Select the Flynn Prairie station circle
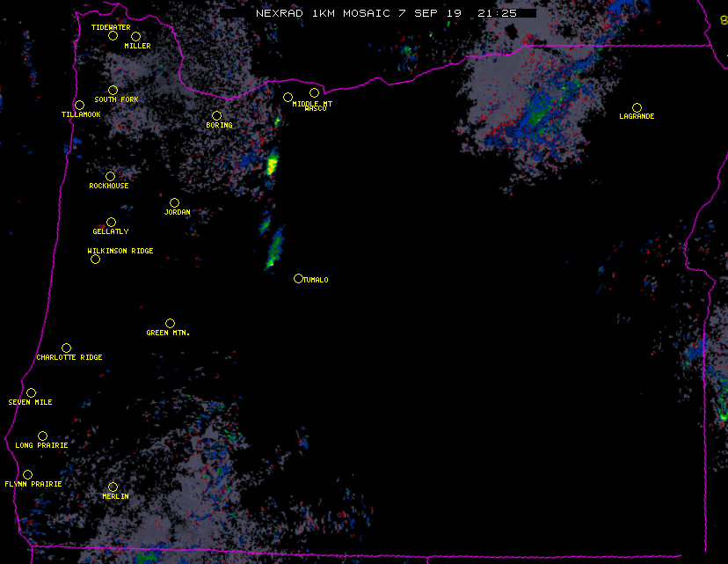This screenshot has width=728, height=564. [x=28, y=474]
